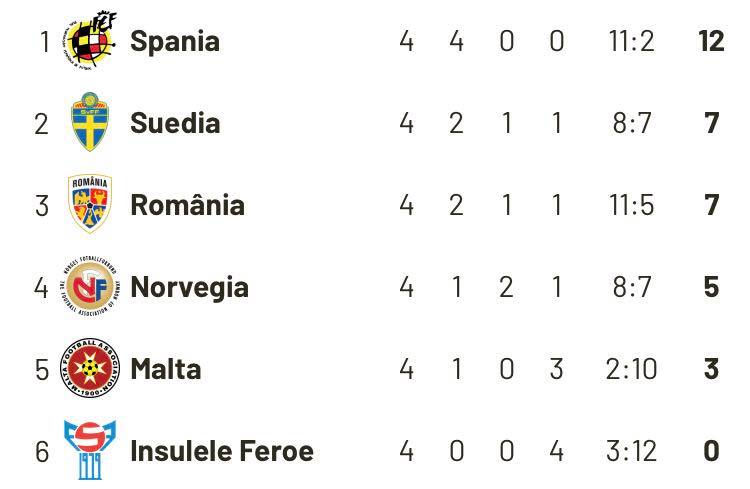The image size is (750, 489).
Task: Open the Malta team page
Action: 165,369
